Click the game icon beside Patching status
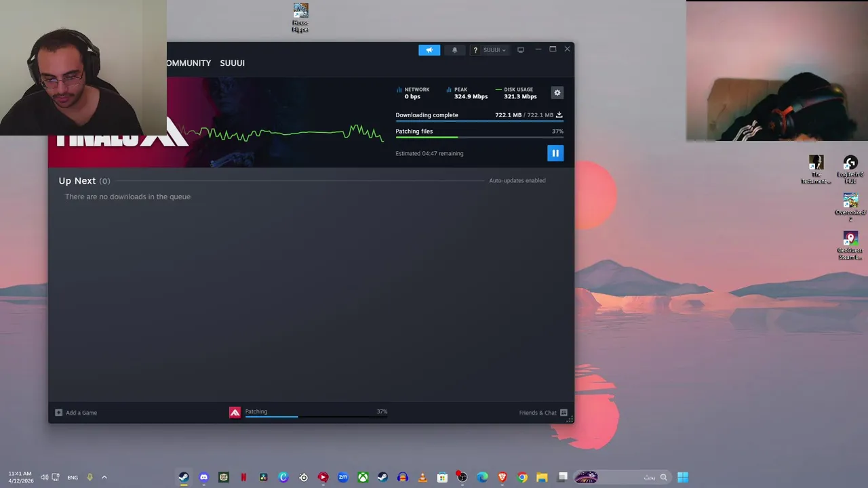The width and height of the screenshot is (868, 488). (x=235, y=412)
